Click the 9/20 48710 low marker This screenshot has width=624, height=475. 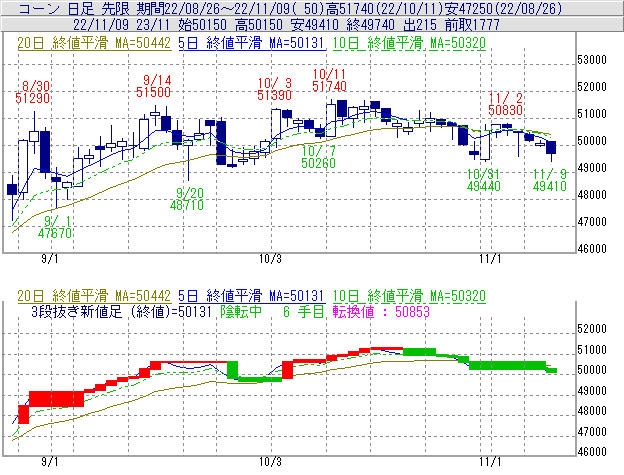[187, 199]
